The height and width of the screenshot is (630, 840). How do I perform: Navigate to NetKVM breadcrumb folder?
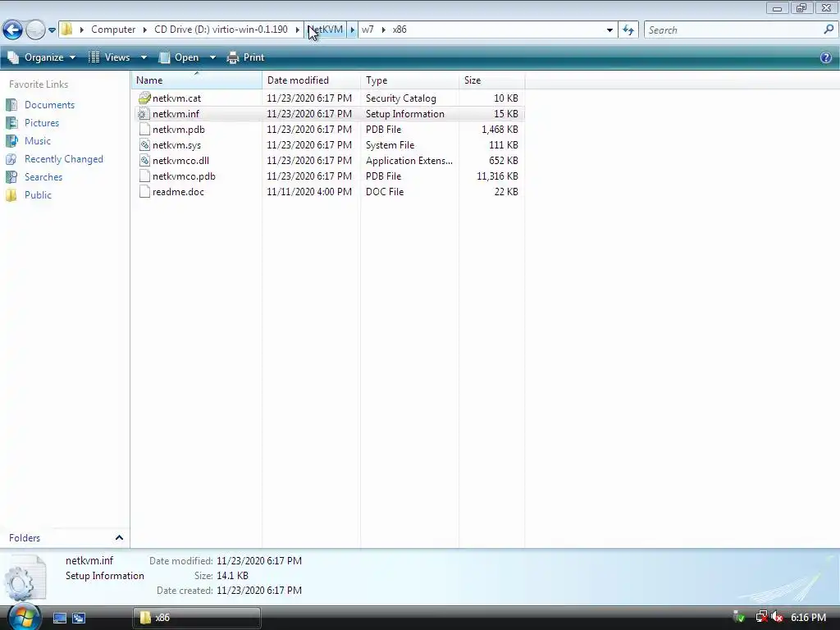[325, 30]
